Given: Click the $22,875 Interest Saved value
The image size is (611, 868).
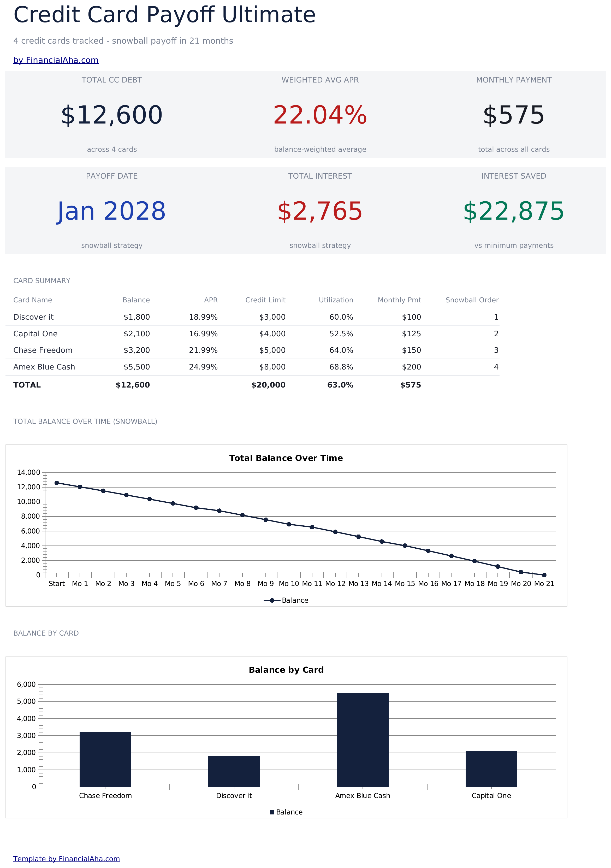Looking at the screenshot, I should [513, 211].
